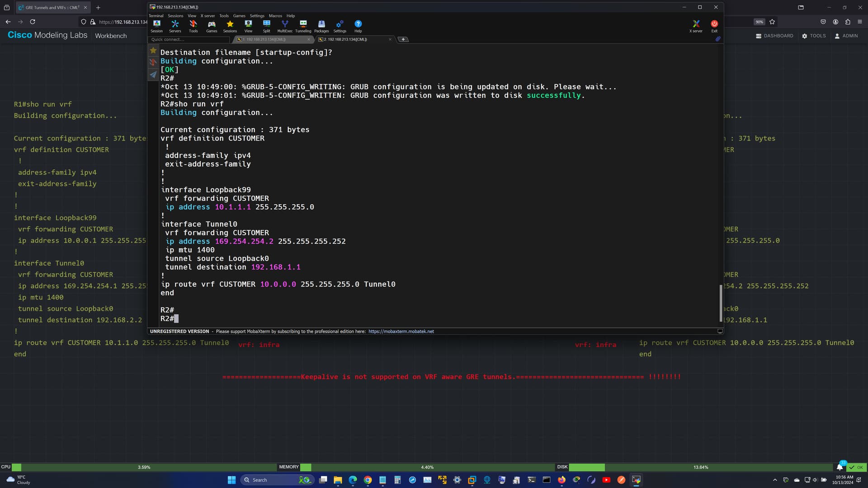Open the Terminal menu
868x488 pixels.
point(156,16)
